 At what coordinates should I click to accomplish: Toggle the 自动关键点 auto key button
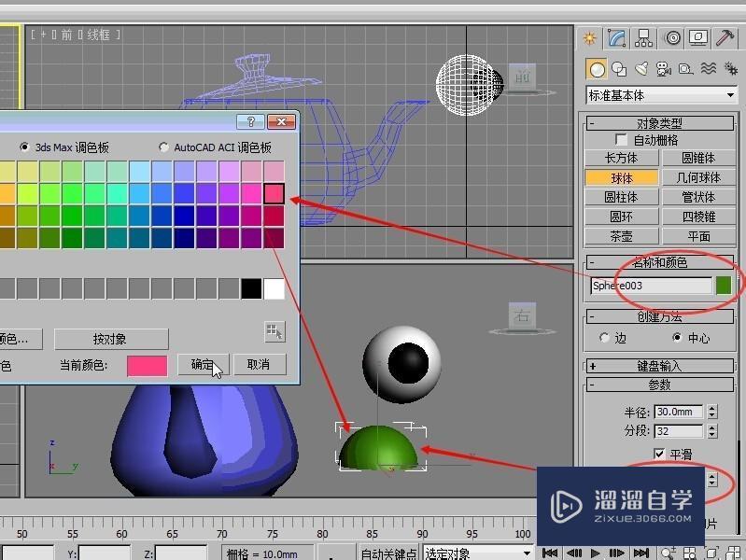coord(388,553)
